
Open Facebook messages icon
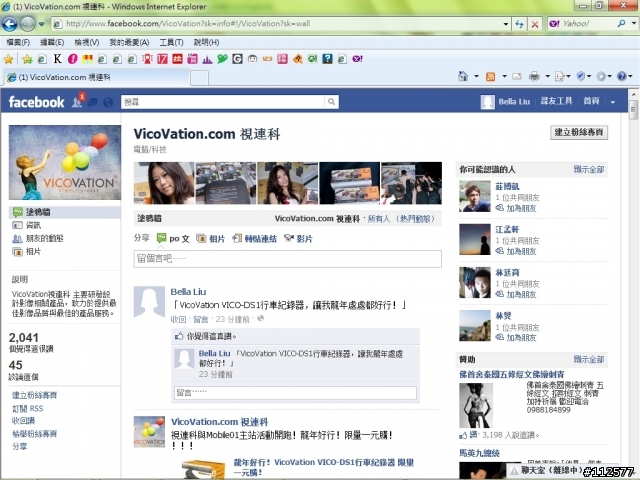click(x=93, y=102)
